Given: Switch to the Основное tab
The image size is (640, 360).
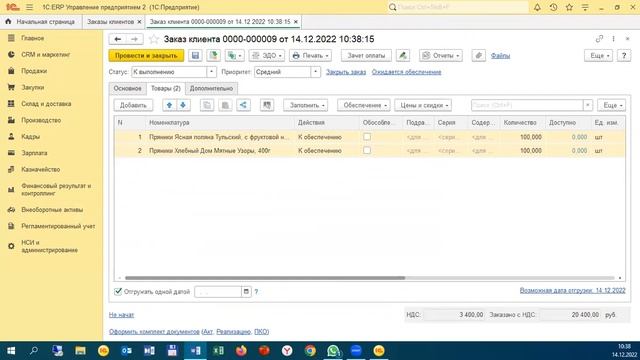Looking at the screenshot, I should (127, 88).
